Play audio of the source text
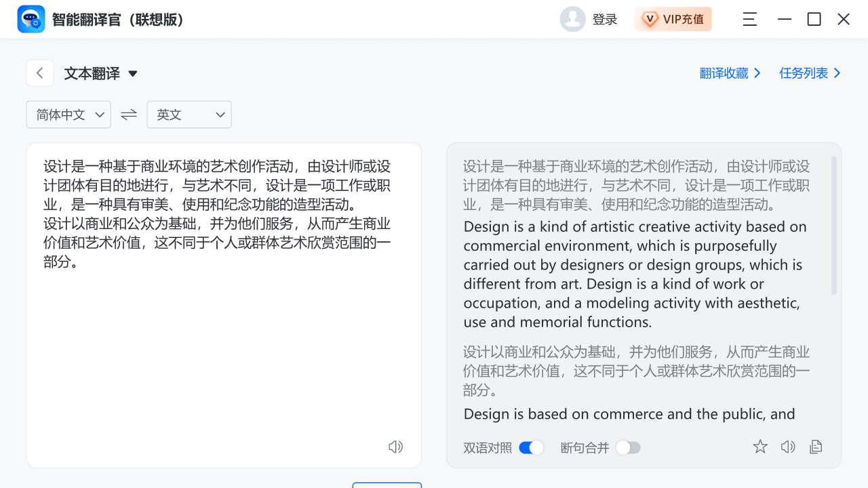The height and width of the screenshot is (488, 868). point(396,447)
